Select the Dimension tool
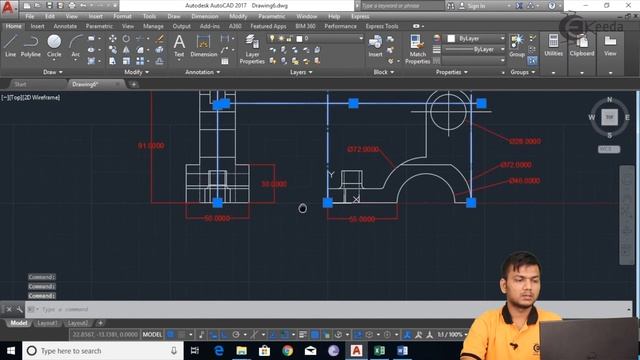The height and width of the screenshot is (360, 640). (x=204, y=45)
